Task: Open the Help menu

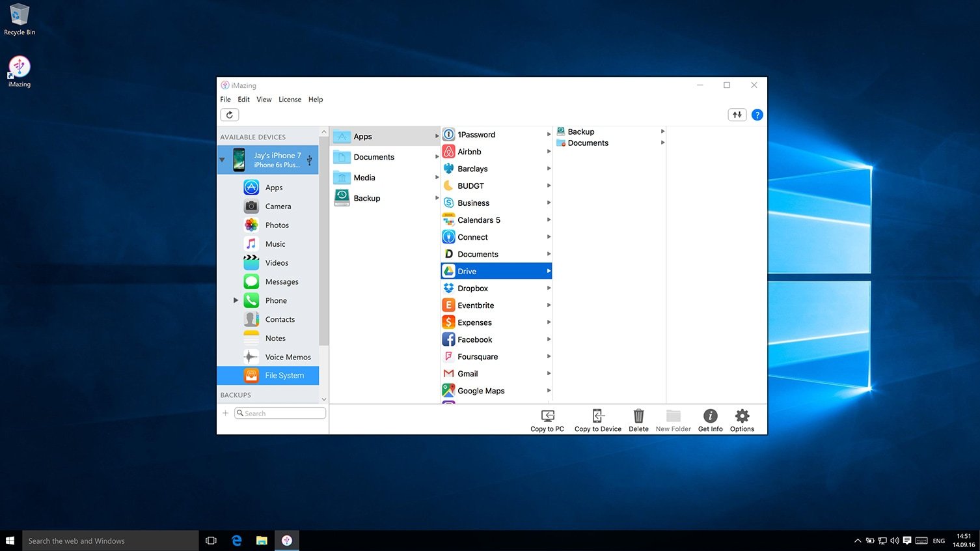Action: (x=316, y=100)
